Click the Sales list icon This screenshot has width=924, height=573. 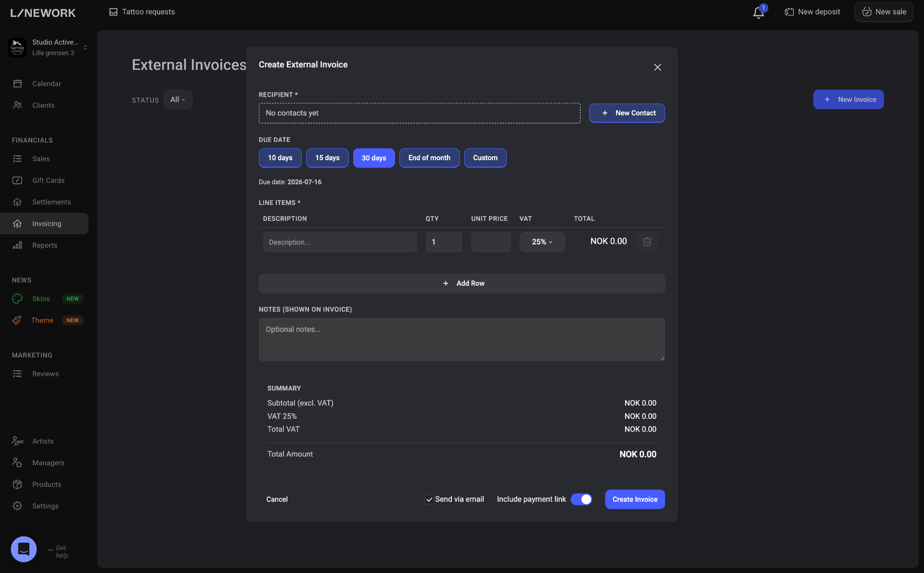[x=17, y=159]
